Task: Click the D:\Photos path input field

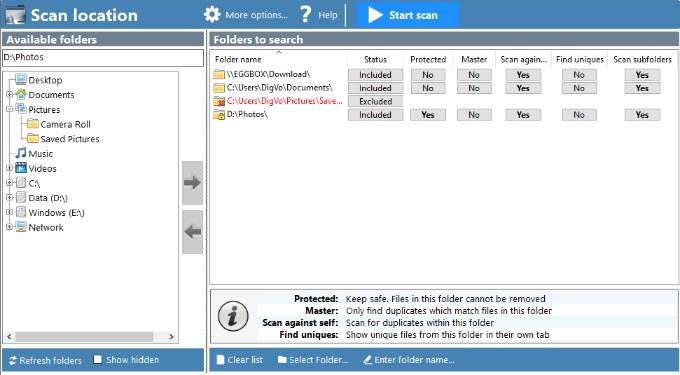Action: pos(103,58)
